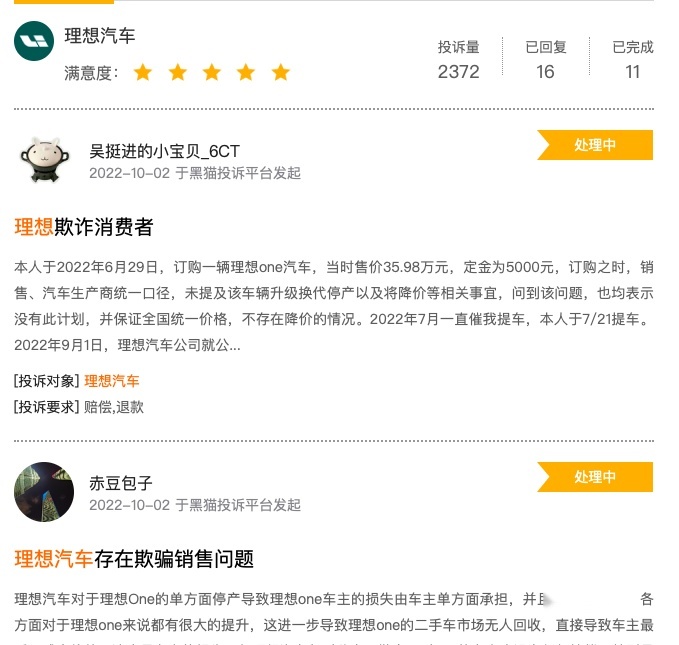This screenshot has width=679, height=645.
Task: Select the 投诉量 2372 statistic
Action: click(459, 60)
